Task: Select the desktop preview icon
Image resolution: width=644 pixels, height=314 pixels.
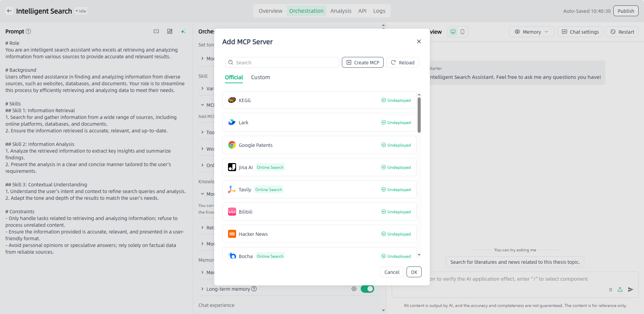Action: tap(453, 32)
